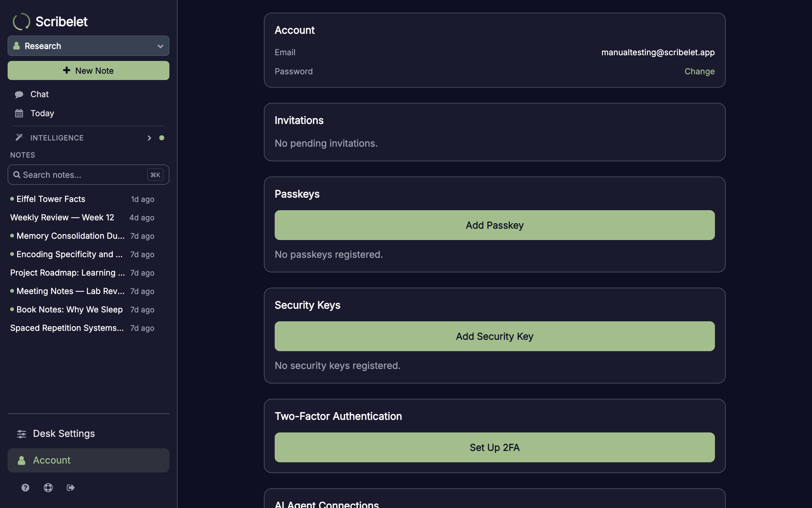Screen dimensions: 812x508
Task: Click the Add Passkey button
Action: [x=494, y=225]
